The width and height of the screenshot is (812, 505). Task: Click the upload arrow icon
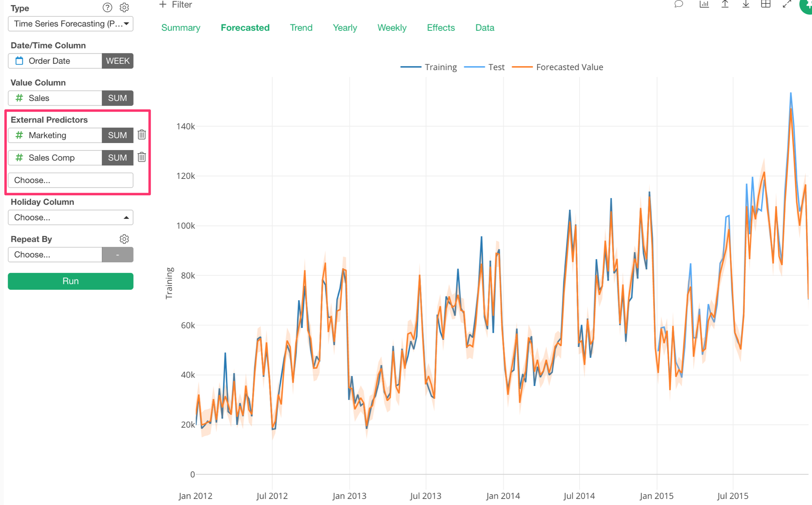pyautogui.click(x=725, y=4)
